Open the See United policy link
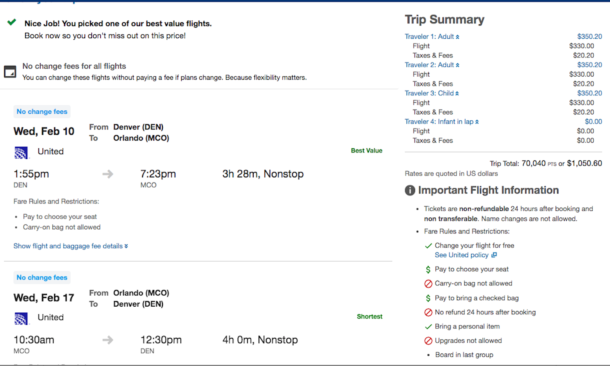Image resolution: width=610 pixels, height=366 pixels. [466, 255]
